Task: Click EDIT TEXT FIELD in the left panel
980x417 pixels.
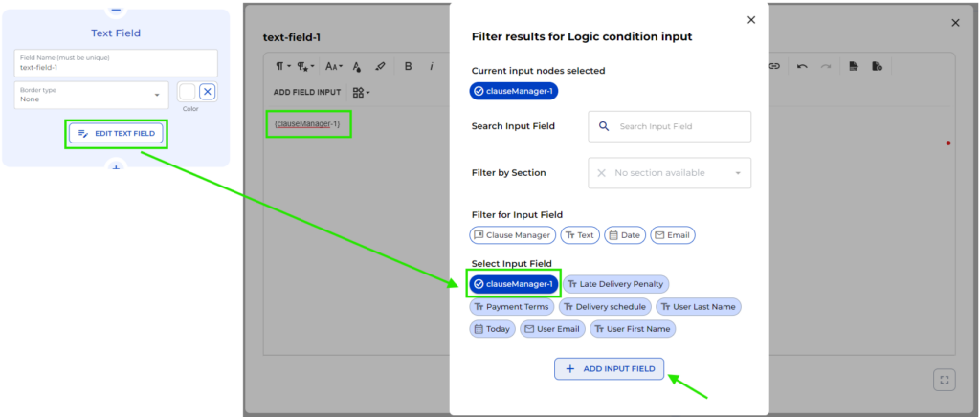Action: coord(116,134)
